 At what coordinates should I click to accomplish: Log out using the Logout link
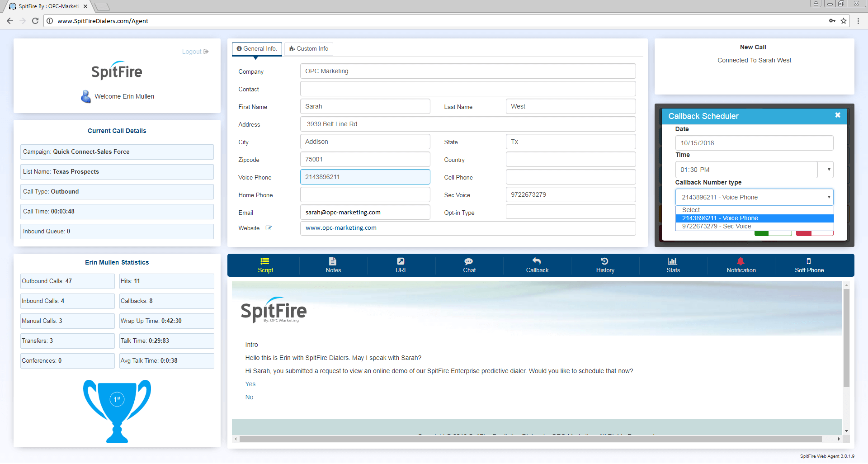tap(195, 52)
